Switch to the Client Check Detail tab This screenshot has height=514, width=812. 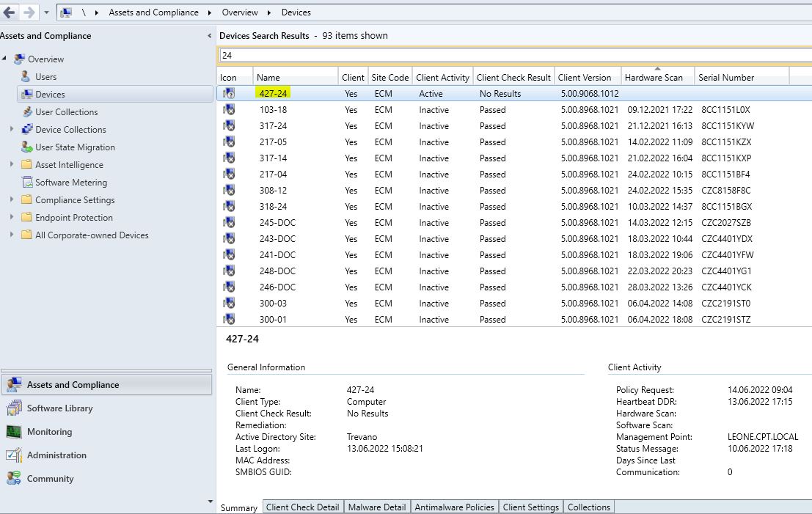(302, 507)
